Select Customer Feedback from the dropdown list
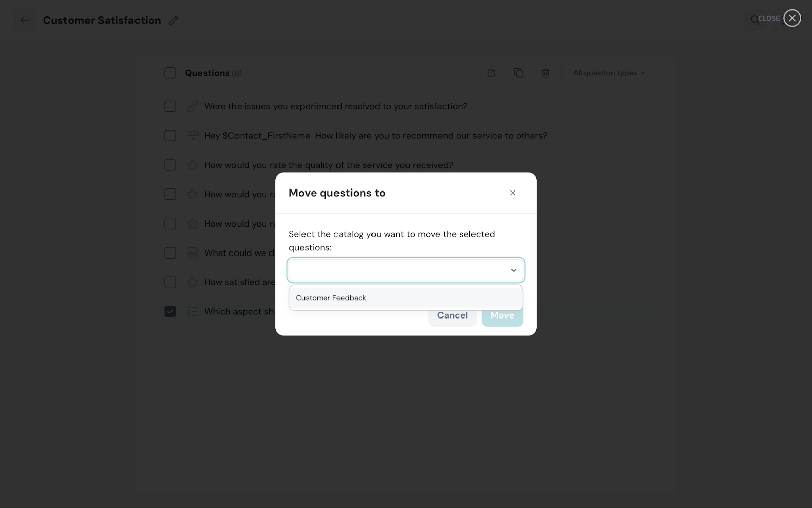This screenshot has height=508, width=812. point(331,298)
